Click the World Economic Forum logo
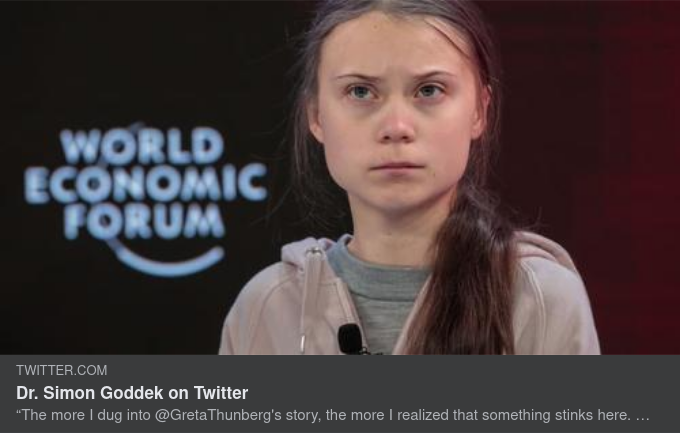Screen dimensions: 680x433 click(x=145, y=201)
